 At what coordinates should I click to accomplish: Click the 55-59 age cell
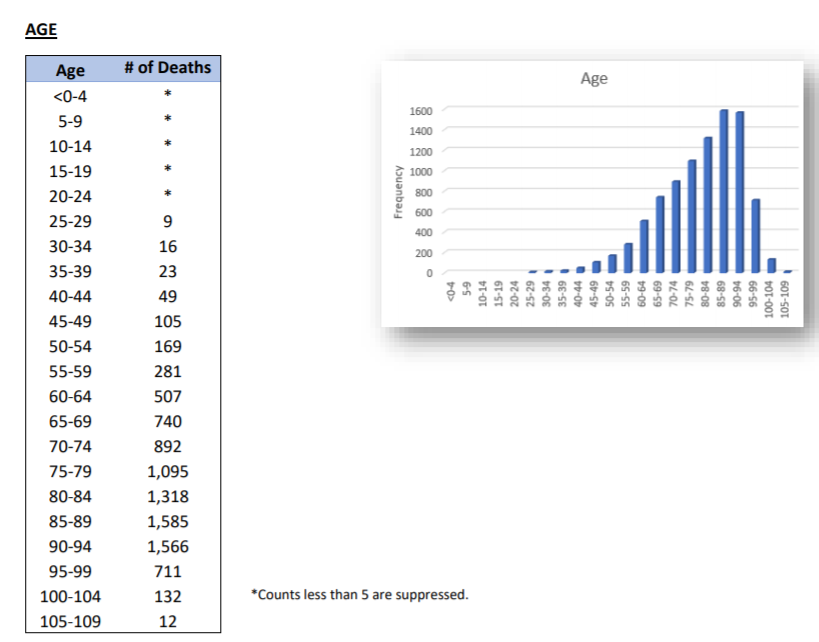click(x=70, y=372)
